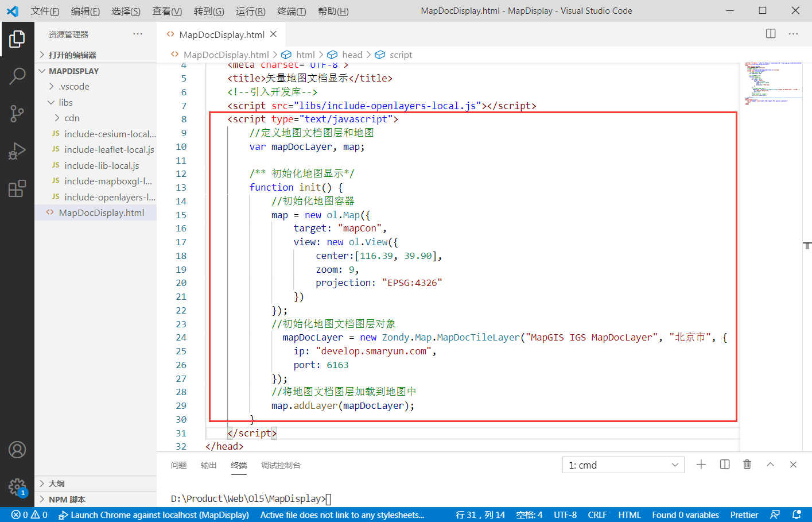The height and width of the screenshot is (522, 812).
Task: Open the 转到(G) menu
Action: (x=209, y=11)
